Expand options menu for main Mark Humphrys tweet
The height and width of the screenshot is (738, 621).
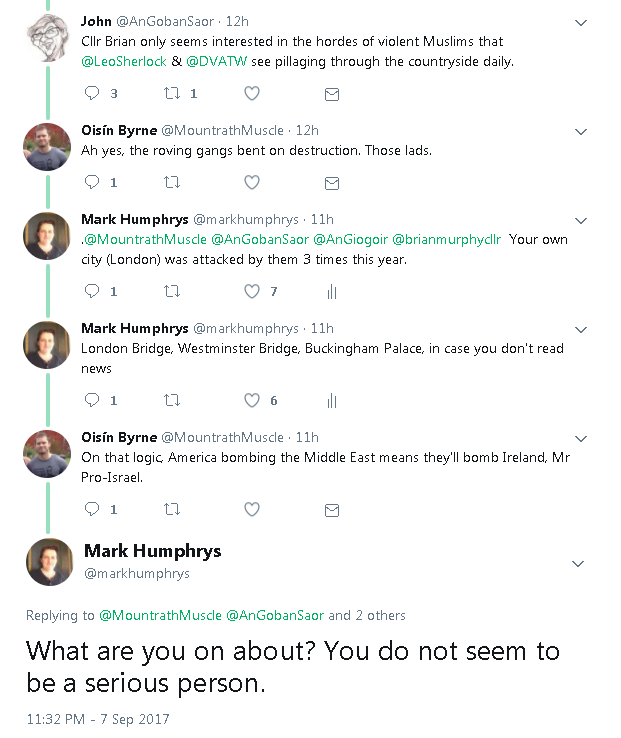pos(577,564)
